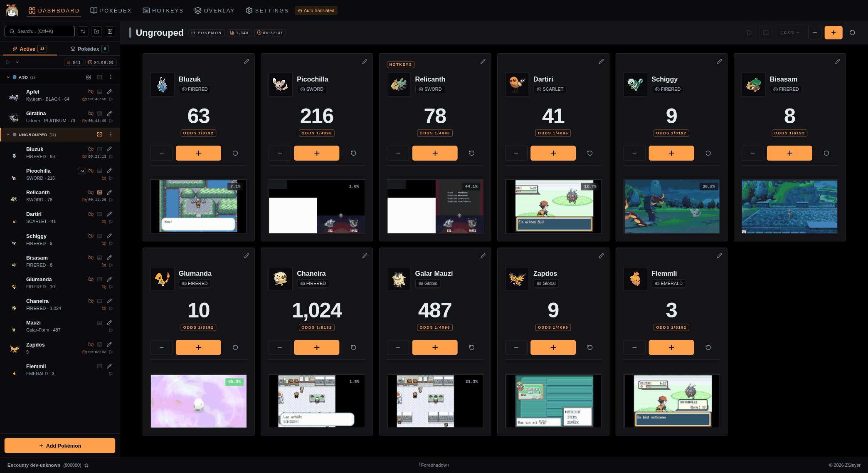Image resolution: width=868 pixels, height=473 pixels.
Task: Open Settings in the top navigation
Action: tap(267, 10)
